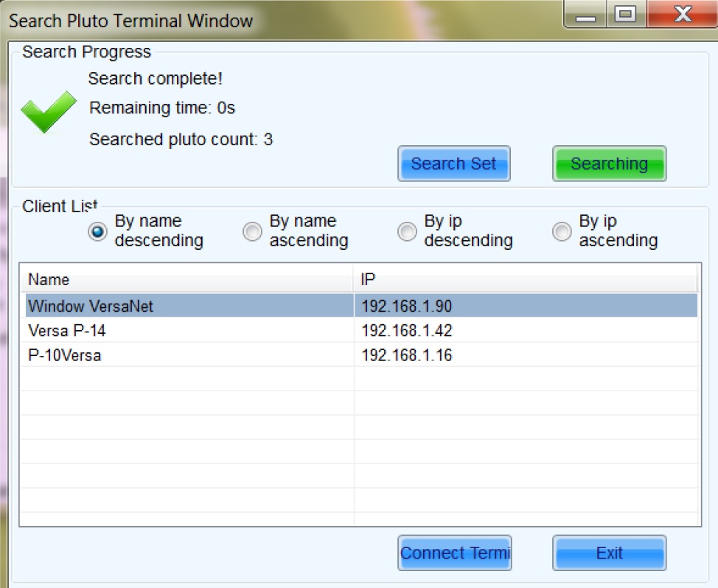Click IP 192.168.1.90 cell
Screen dimensions: 718x588
(525, 306)
